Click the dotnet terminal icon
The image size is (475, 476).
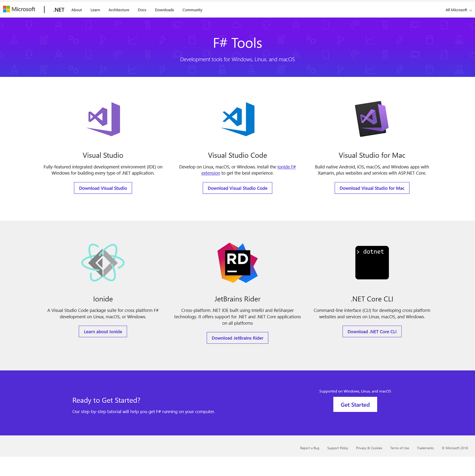point(372,262)
